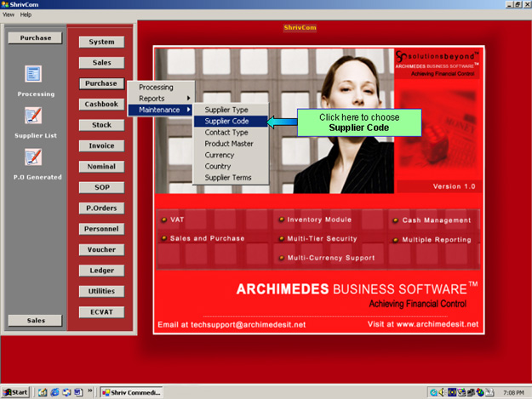Click the Personnel module button
The height and width of the screenshot is (399, 532).
101,229
